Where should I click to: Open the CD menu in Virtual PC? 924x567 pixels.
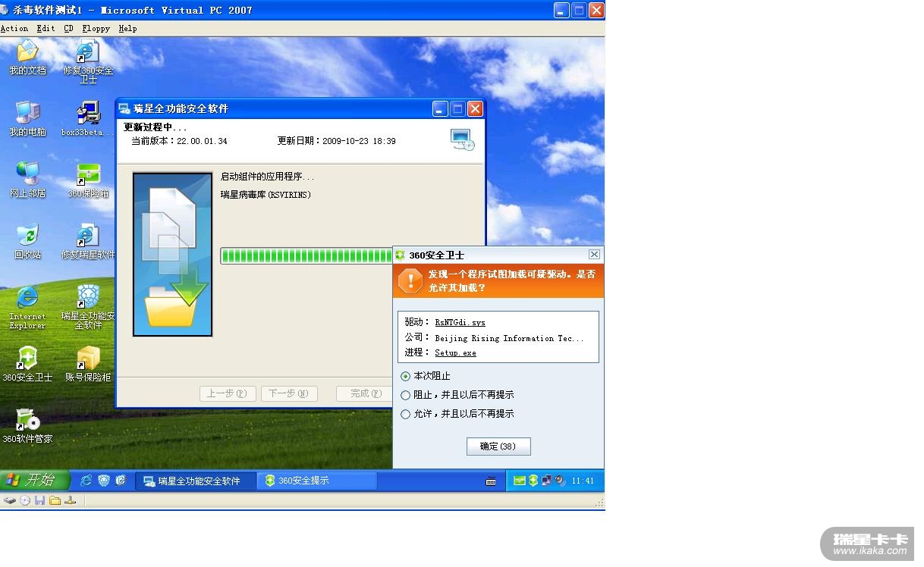69,28
